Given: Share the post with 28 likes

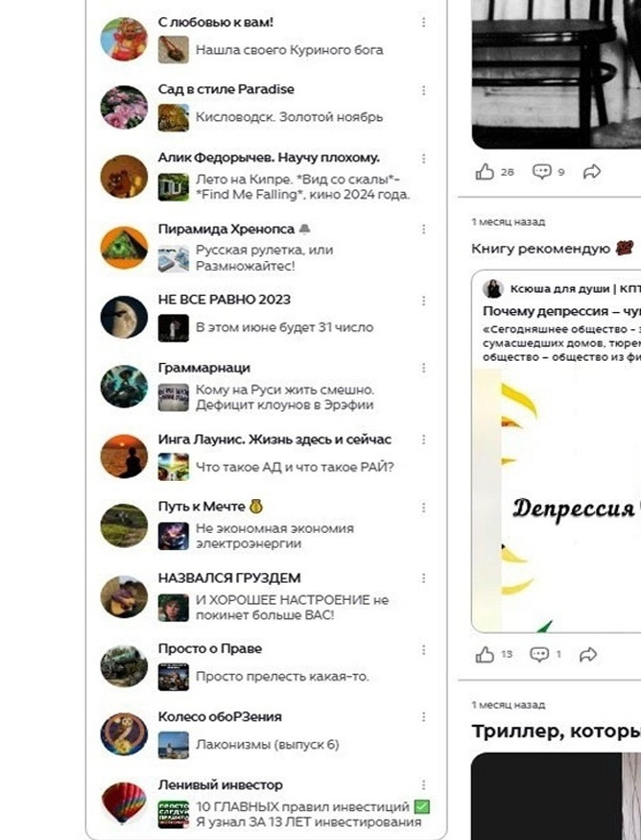Looking at the screenshot, I should click(x=592, y=172).
